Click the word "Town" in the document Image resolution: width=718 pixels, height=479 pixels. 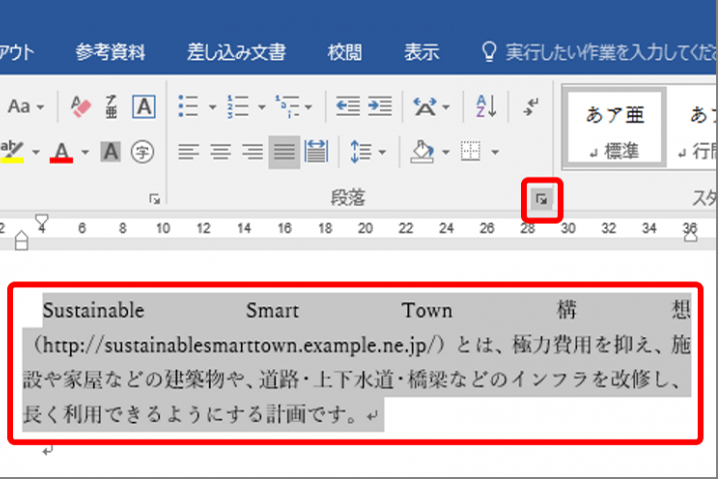(427, 310)
